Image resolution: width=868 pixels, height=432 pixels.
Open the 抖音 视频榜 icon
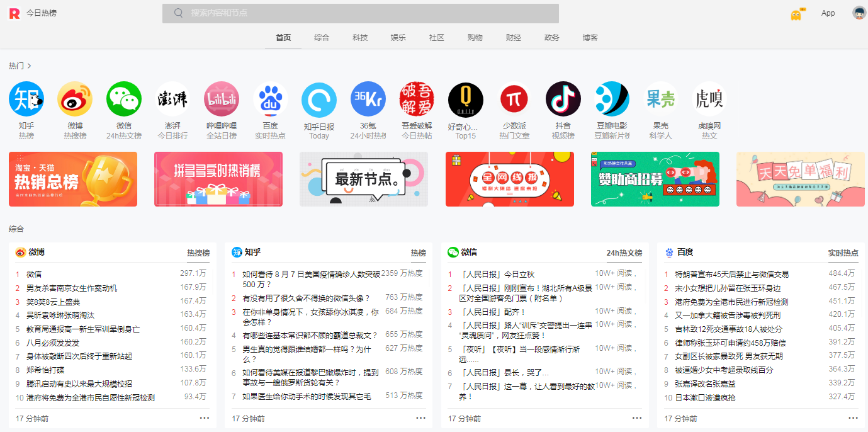[x=563, y=99]
